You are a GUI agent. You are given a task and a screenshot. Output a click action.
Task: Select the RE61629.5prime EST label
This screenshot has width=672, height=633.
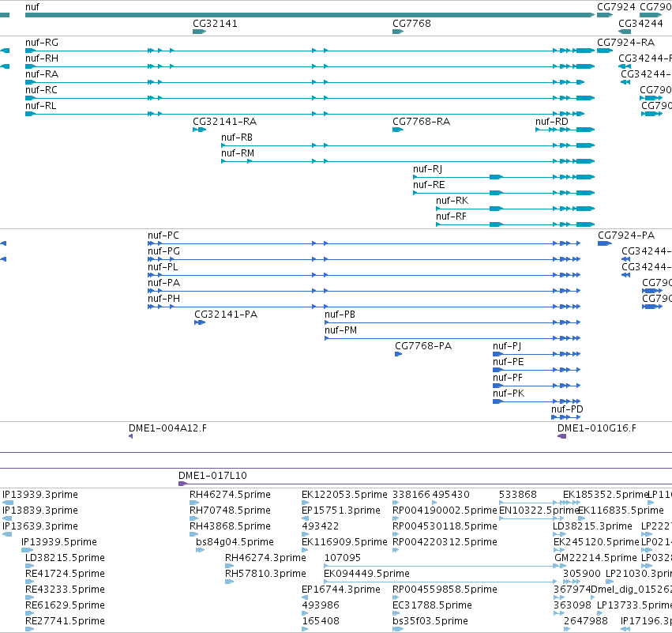(65, 605)
